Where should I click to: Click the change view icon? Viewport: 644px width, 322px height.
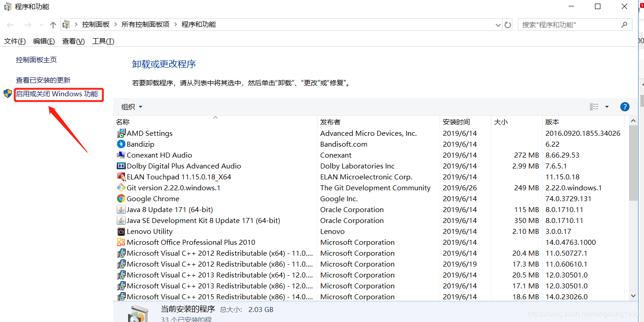[594, 107]
